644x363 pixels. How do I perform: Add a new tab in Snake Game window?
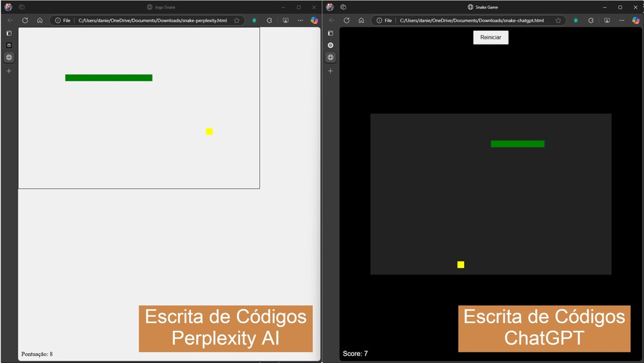[x=331, y=71]
